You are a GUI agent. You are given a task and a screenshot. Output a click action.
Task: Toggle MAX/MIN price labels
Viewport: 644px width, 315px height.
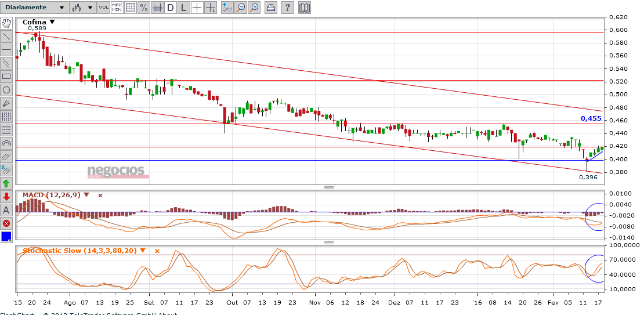pos(117,8)
